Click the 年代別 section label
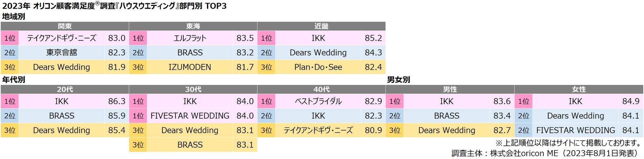644x159 pixels. click(x=14, y=79)
